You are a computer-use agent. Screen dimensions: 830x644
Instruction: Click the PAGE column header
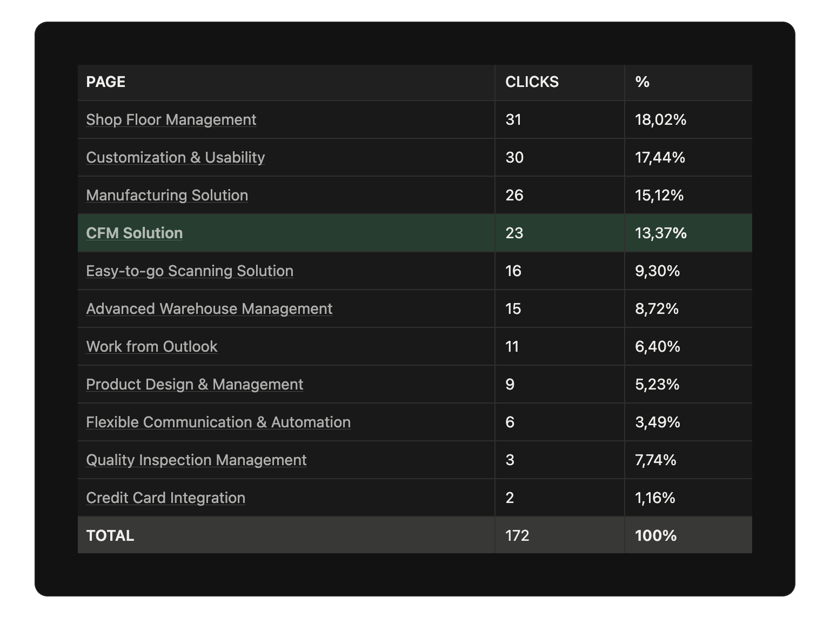105,82
